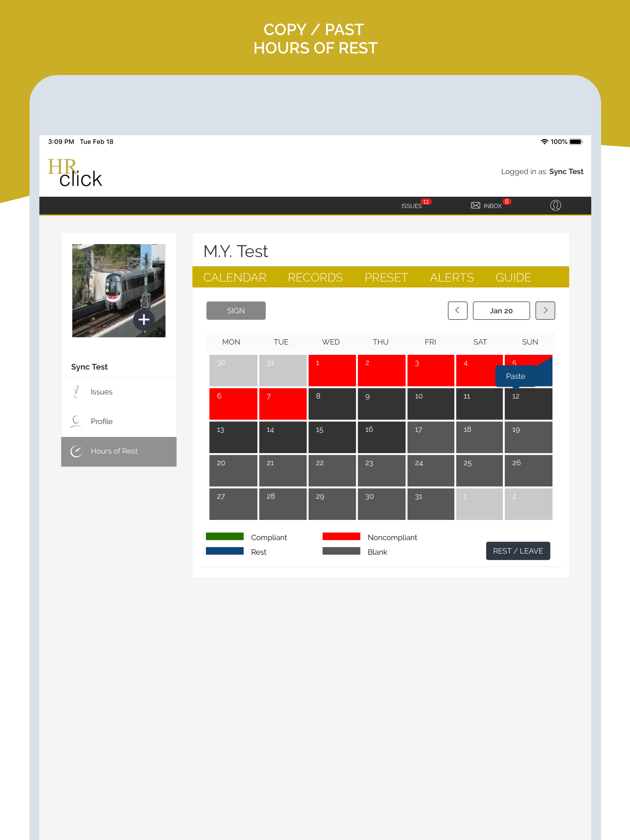Viewport: 630px width, 840px height.
Task: Select calendar day 19
Action: click(x=528, y=437)
